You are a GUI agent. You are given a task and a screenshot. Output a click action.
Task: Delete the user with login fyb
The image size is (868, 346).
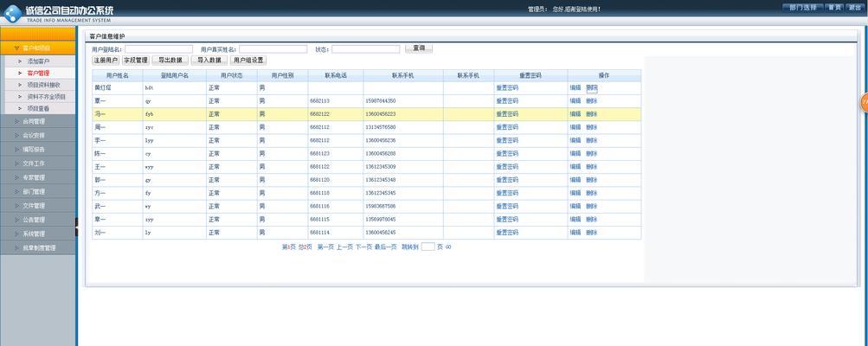[x=592, y=114]
